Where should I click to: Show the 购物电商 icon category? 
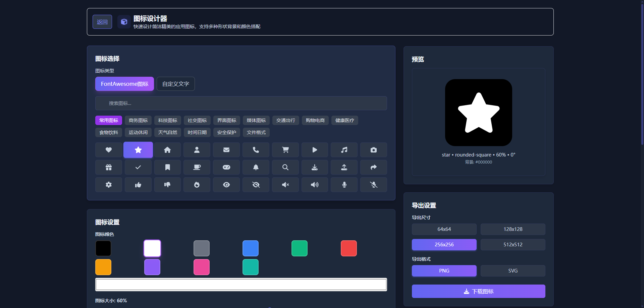tap(315, 120)
